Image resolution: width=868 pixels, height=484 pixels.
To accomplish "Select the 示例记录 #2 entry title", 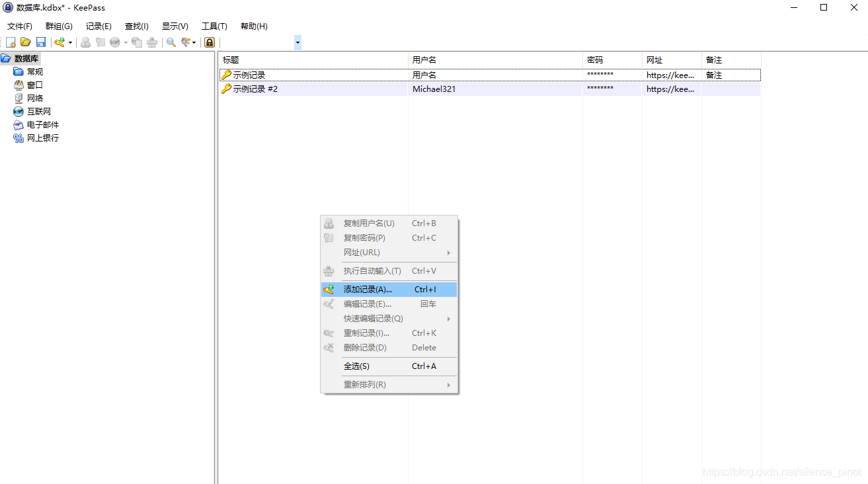I will [255, 89].
